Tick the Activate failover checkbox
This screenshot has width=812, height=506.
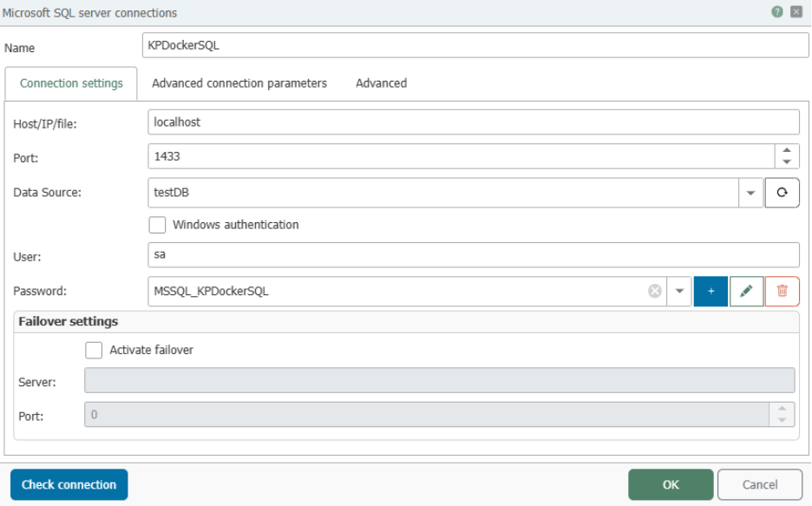(94, 350)
